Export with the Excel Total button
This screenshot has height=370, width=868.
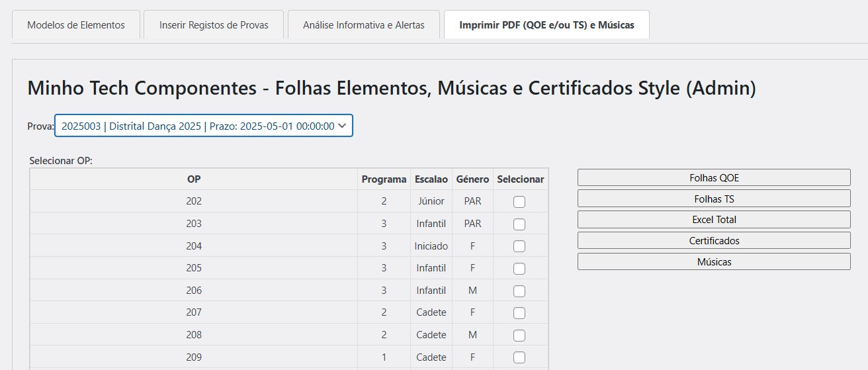[714, 220]
